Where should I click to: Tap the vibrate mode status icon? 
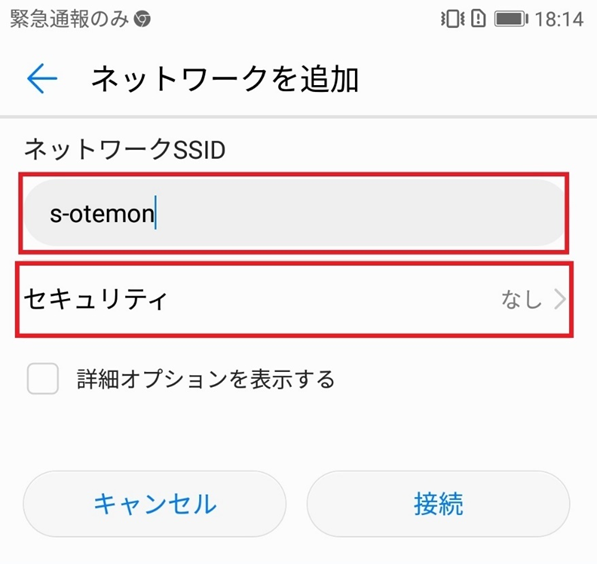tap(452, 19)
